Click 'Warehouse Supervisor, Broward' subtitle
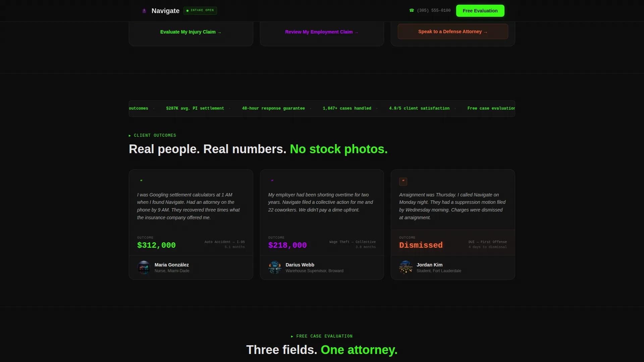The width and height of the screenshot is (644, 362). (314, 271)
